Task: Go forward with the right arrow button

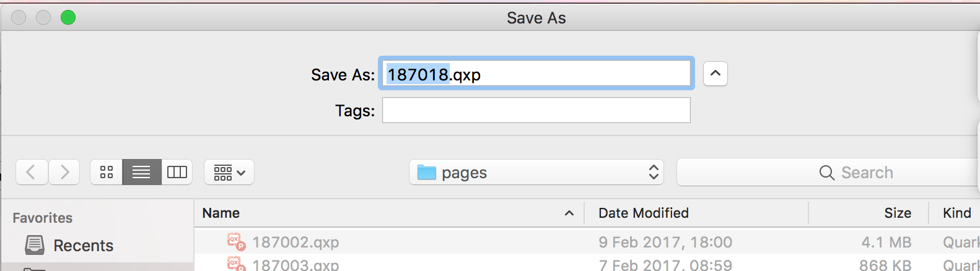Action: point(64,172)
